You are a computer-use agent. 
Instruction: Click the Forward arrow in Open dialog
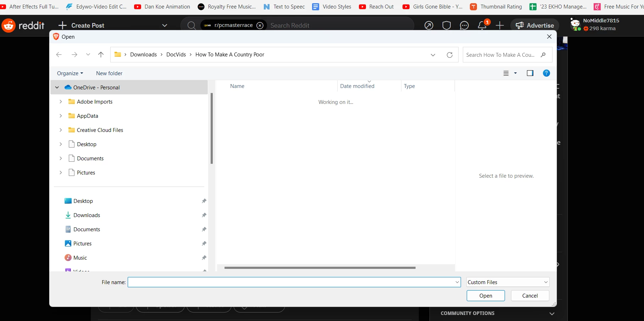(x=74, y=55)
